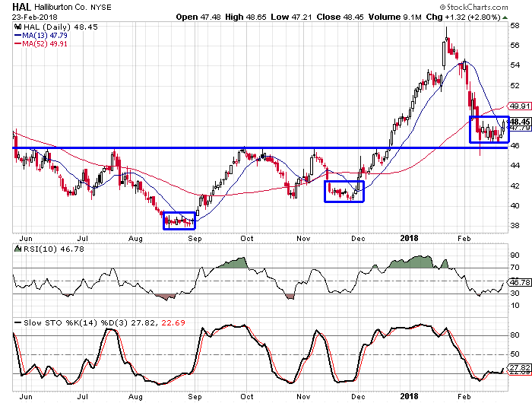Click the red 22.69 %D value

pos(173,323)
